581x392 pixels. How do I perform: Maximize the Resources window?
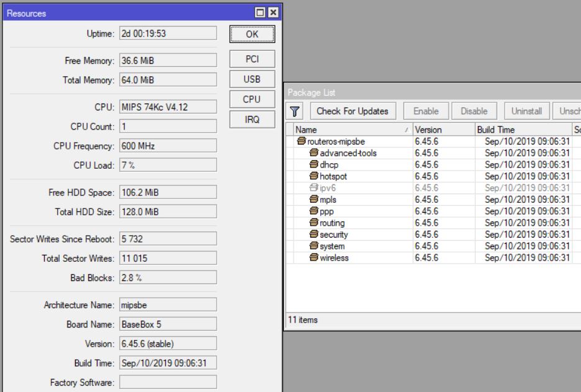point(260,12)
